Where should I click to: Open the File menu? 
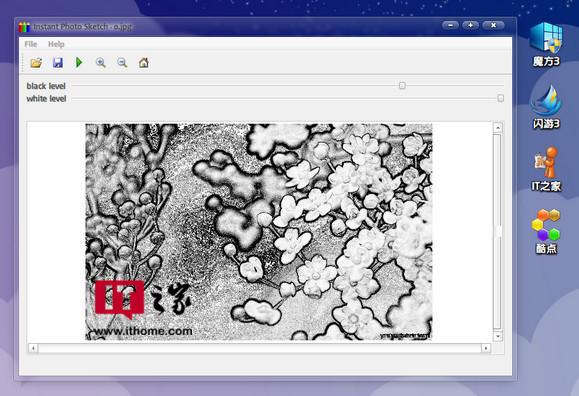(x=31, y=44)
